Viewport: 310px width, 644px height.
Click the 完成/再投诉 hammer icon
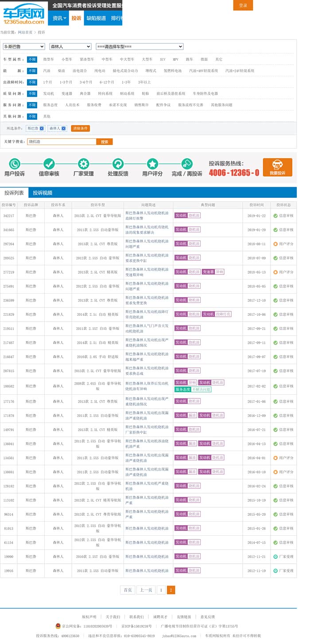(187, 163)
